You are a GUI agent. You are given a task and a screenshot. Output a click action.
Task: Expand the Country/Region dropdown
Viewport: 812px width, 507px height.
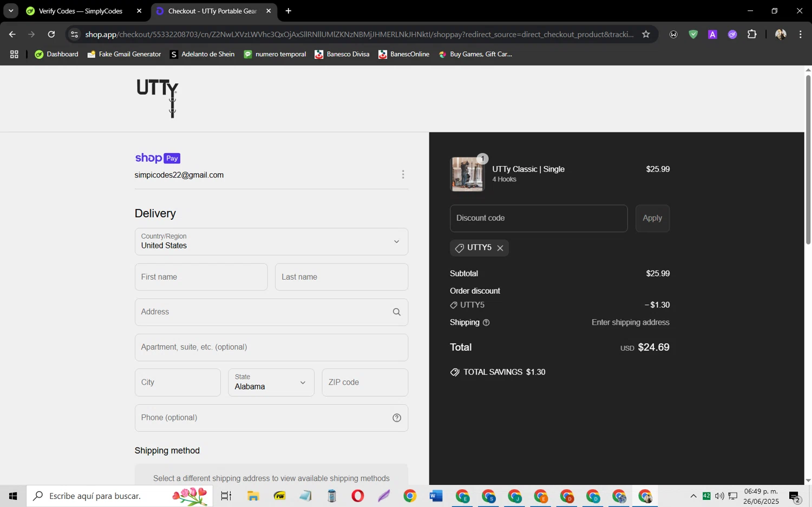[x=271, y=241]
